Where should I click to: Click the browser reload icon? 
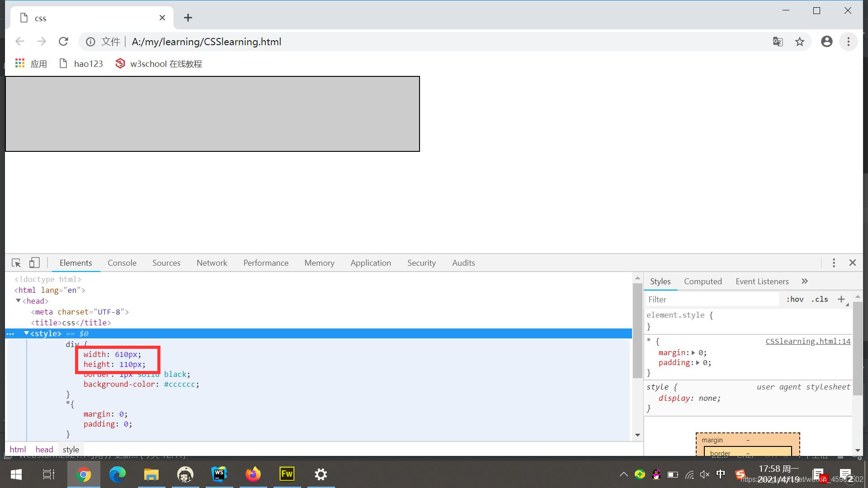pyautogui.click(x=63, y=42)
